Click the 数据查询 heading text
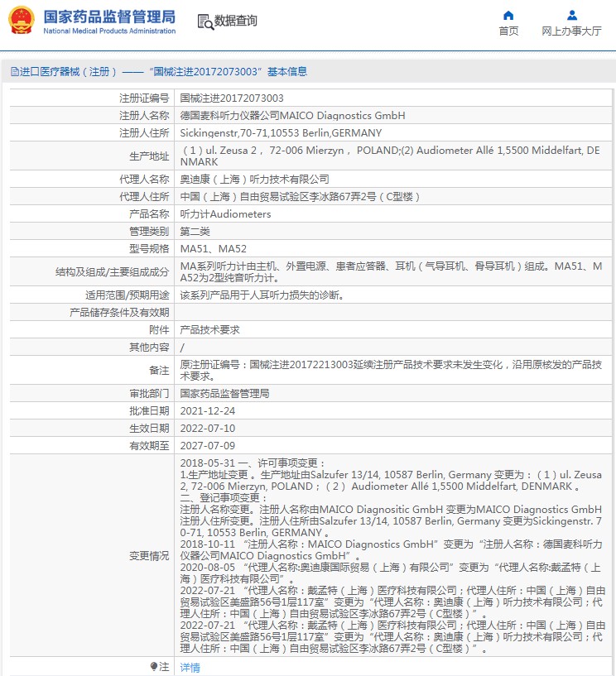Screen dimensions: 616x676 pyautogui.click(x=235, y=21)
